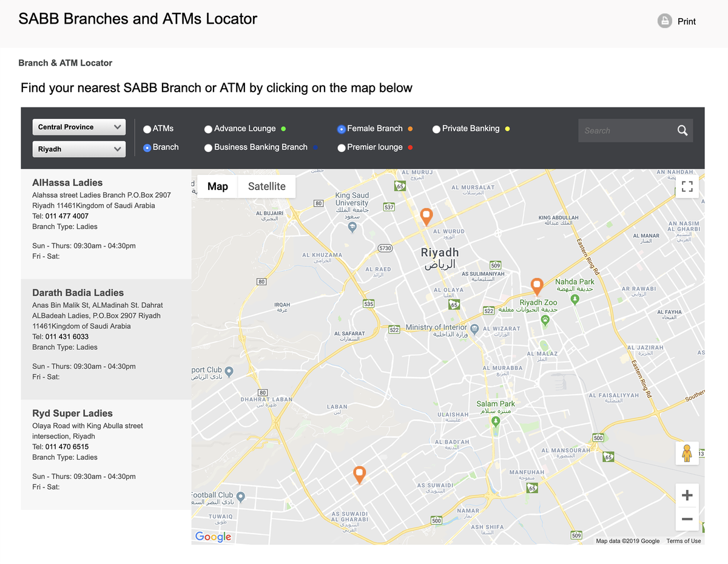Zoom in on the map
This screenshot has width=728, height=564.
tap(687, 496)
